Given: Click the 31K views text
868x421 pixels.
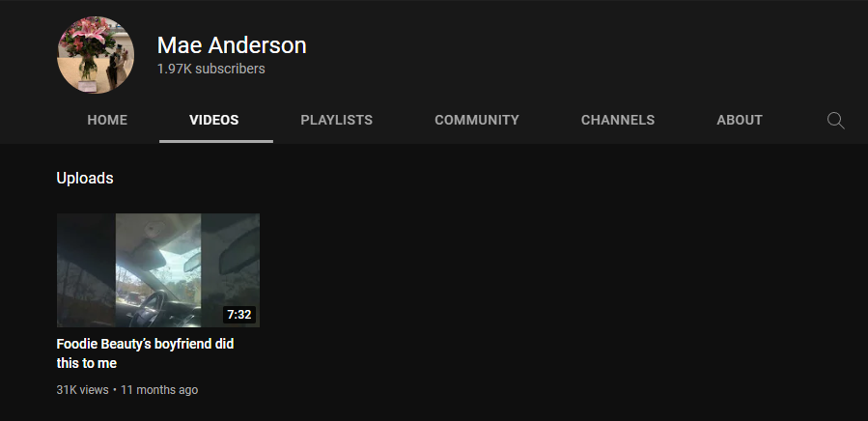Looking at the screenshot, I should point(82,390).
